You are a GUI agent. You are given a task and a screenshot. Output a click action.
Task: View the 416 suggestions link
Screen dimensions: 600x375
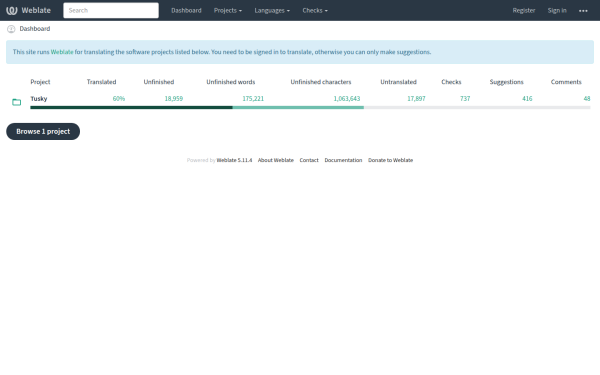click(527, 98)
